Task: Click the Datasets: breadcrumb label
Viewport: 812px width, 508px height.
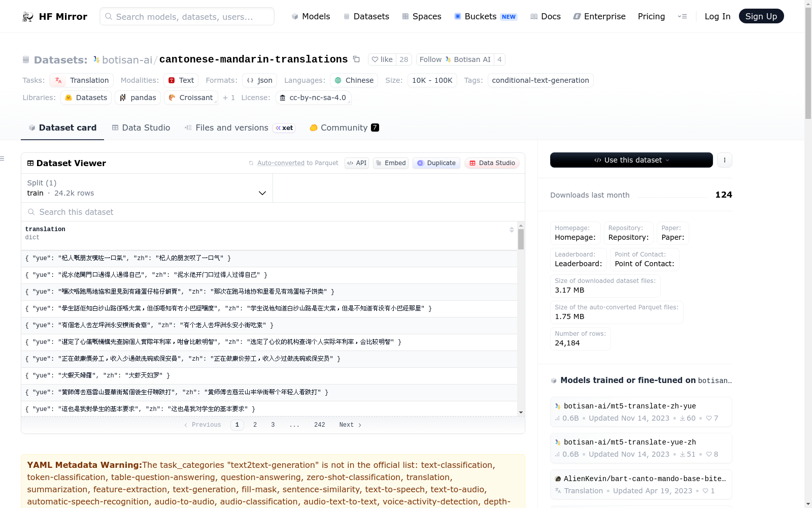Action: pyautogui.click(x=61, y=60)
